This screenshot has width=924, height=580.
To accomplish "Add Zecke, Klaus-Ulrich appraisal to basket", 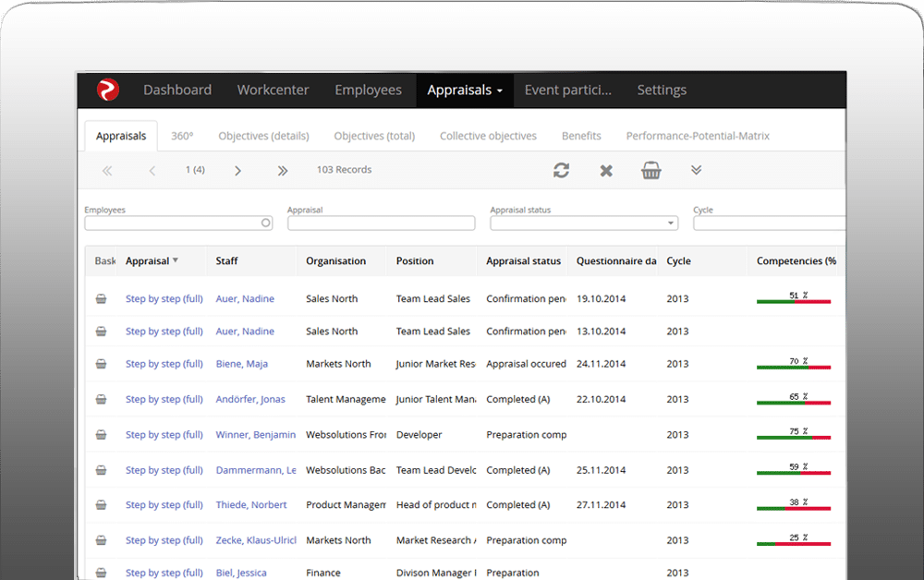I will tap(102, 540).
